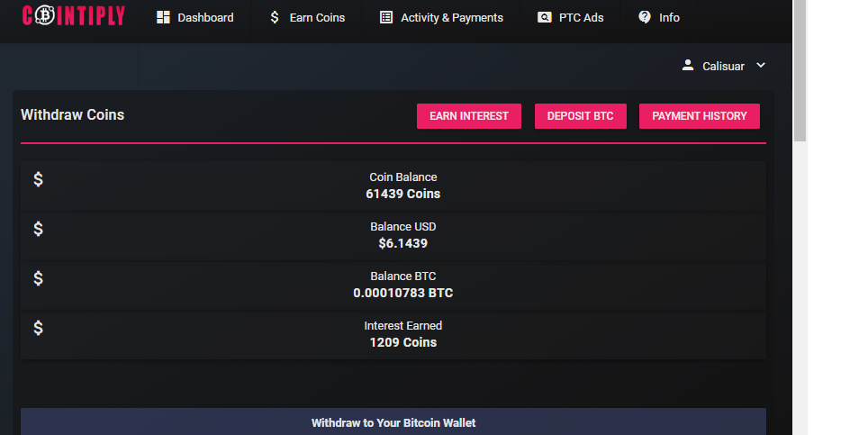
Task: Click the user avatar icon beside Calisuar
Action: 688,66
